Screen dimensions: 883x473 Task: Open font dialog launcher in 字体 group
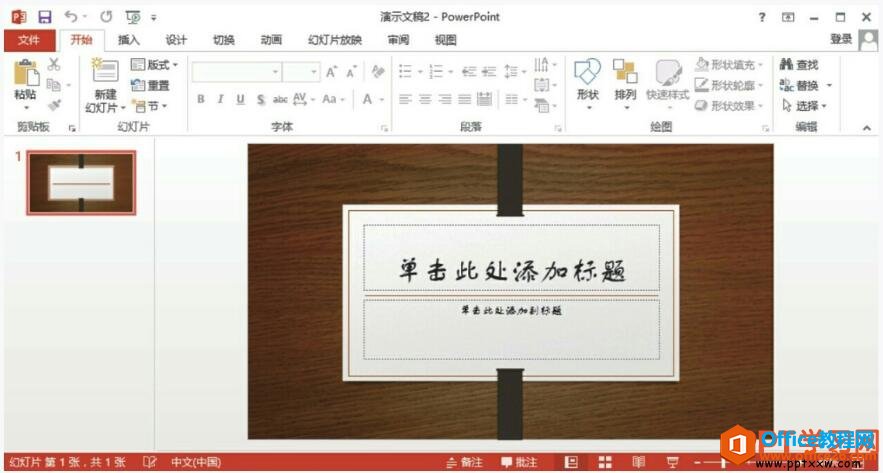(385, 128)
